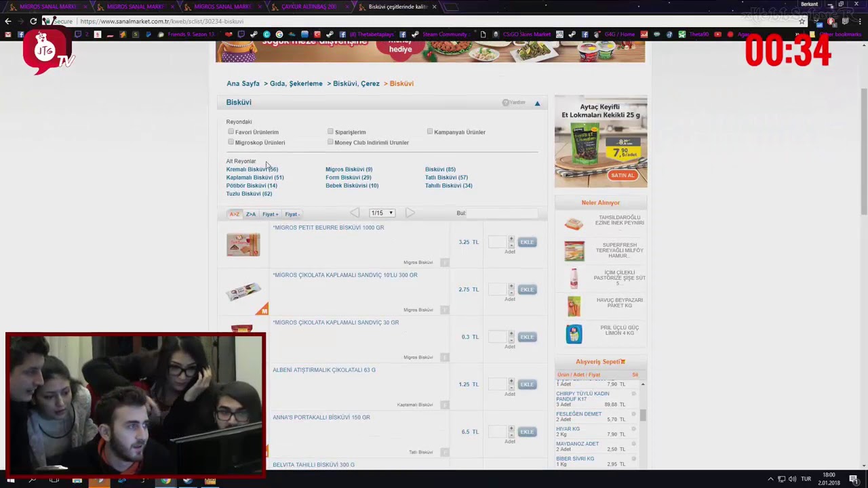This screenshot has height=488, width=868.
Task: Open Belvita Tahıllı Bisküvi 300 G product
Action: tap(313, 465)
